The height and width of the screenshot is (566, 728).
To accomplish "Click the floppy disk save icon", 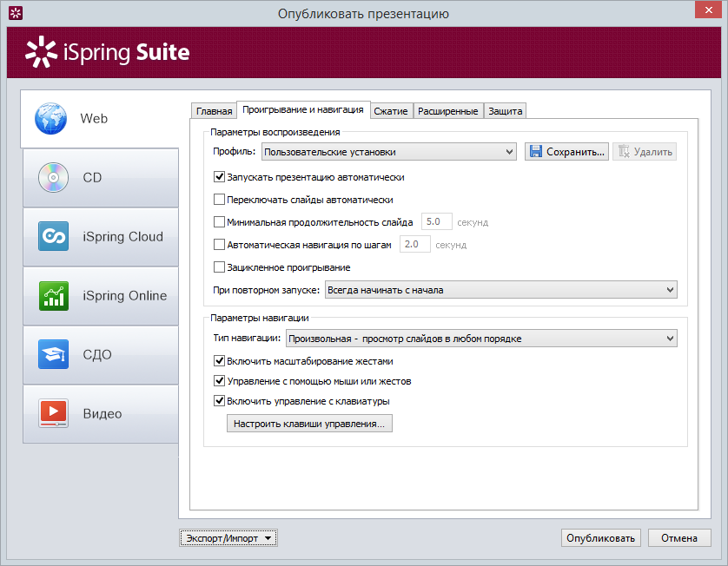I will (x=536, y=152).
